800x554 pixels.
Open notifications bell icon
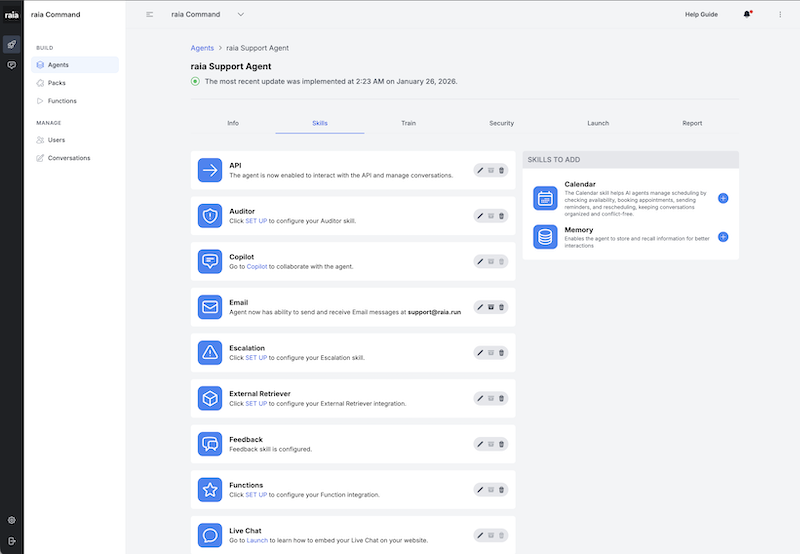tap(747, 14)
